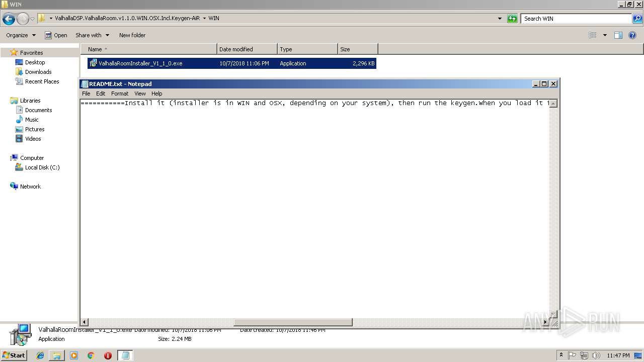Click Notepad scroll left arrow
This screenshot has width=644, height=362.
coord(85,322)
